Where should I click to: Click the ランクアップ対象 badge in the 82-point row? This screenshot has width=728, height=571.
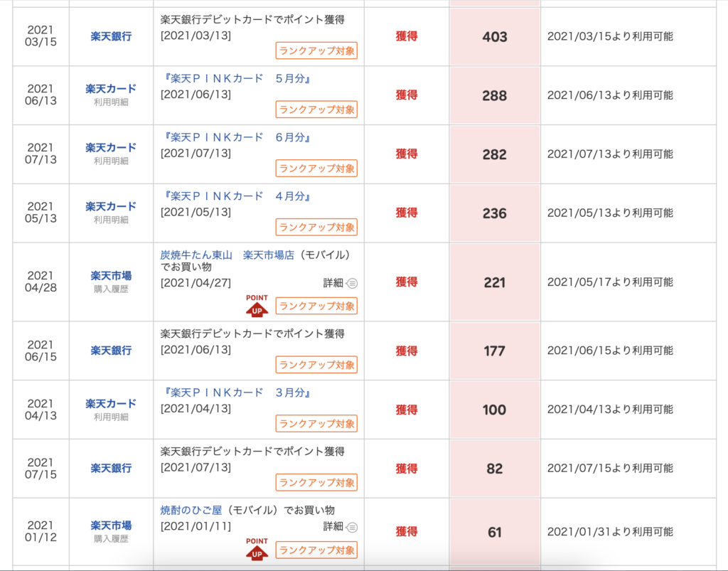coord(316,483)
